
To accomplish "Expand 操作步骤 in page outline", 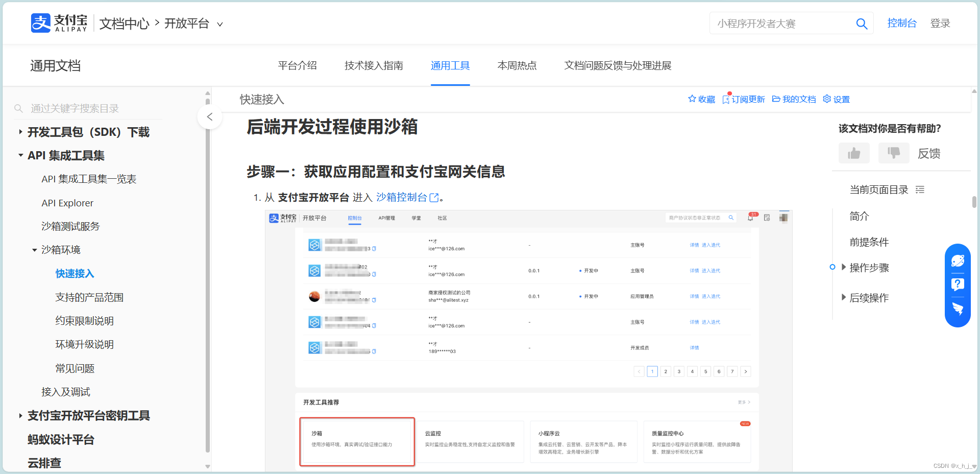I will [844, 267].
